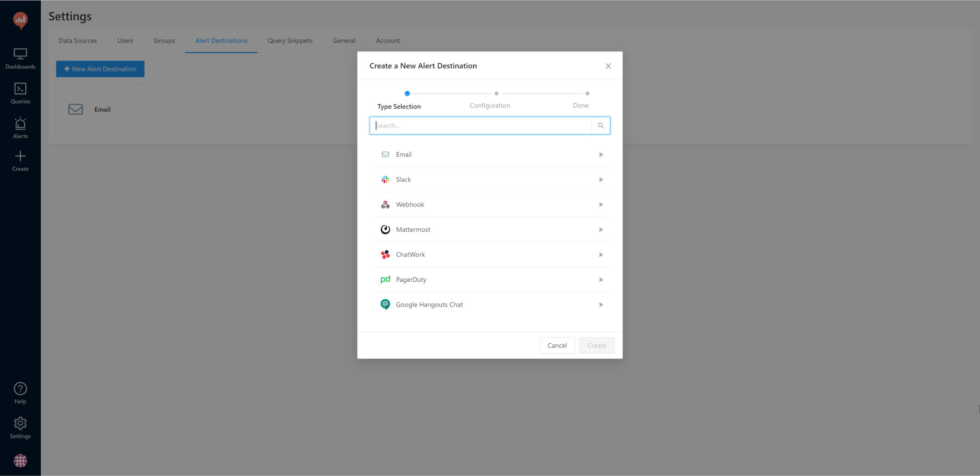Switch to the Query Snippets tab

(x=290, y=40)
